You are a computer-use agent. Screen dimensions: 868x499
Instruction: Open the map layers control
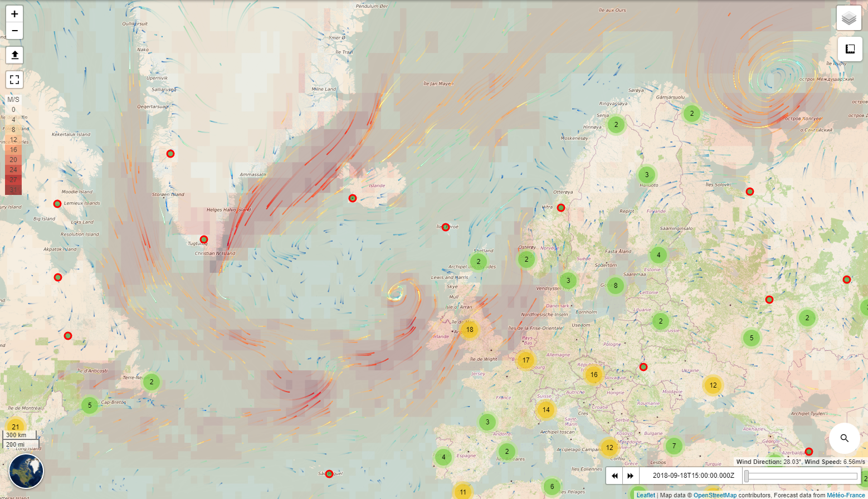(x=849, y=18)
